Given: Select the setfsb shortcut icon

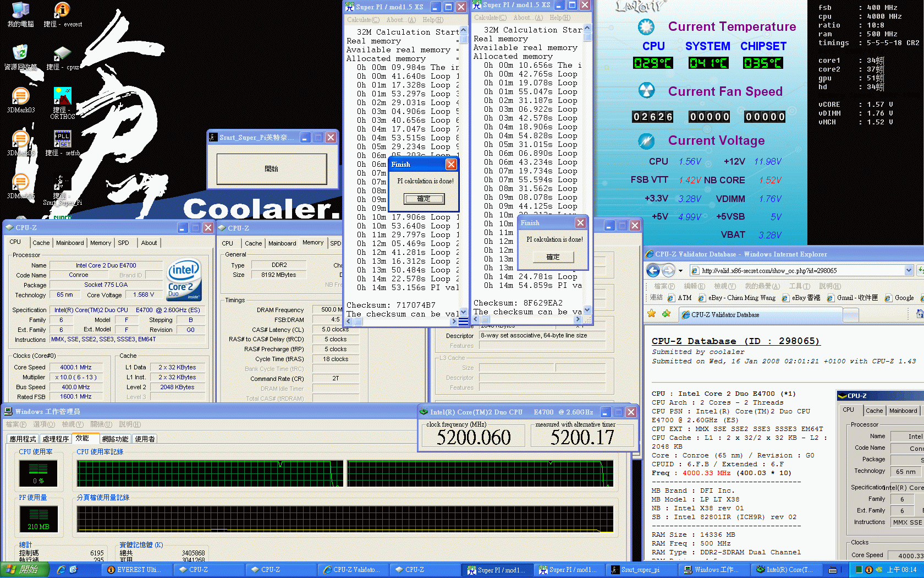Looking at the screenshot, I should click(62, 143).
